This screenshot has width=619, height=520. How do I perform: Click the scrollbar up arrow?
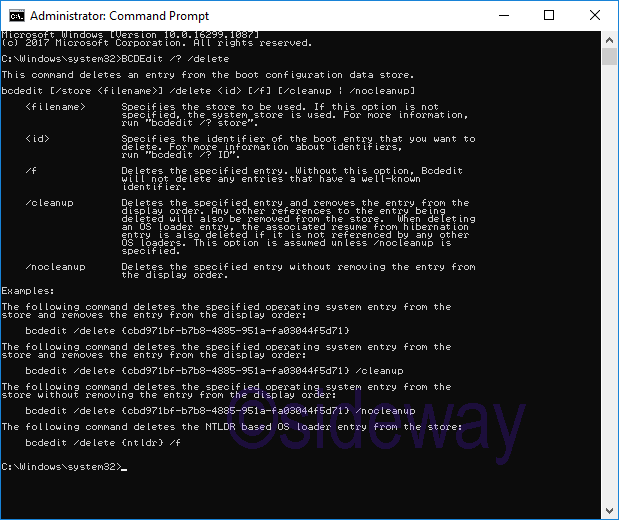click(x=609, y=40)
